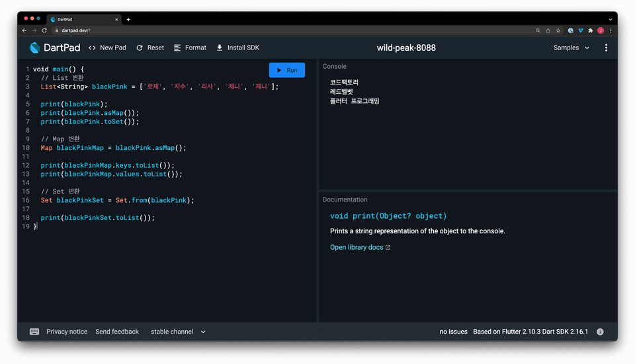Run the Dart program
Viewport: 635px width, 364px height.
(286, 70)
